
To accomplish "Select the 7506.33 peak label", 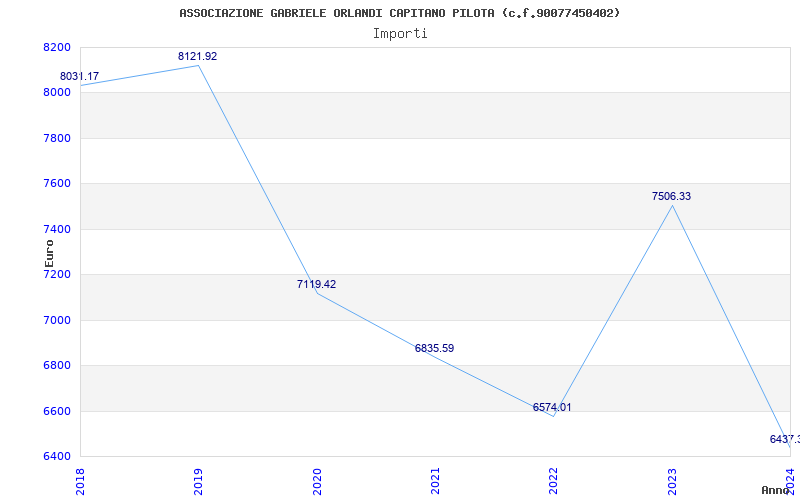I will pos(671,196).
